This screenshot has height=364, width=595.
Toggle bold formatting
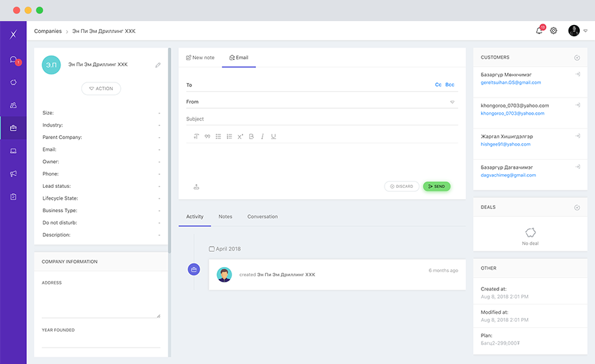(x=251, y=136)
